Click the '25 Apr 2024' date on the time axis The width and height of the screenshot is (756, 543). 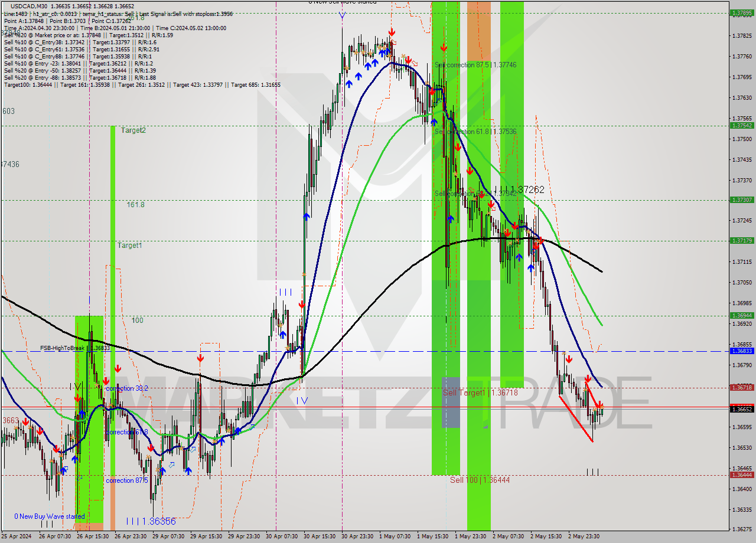click(x=17, y=537)
